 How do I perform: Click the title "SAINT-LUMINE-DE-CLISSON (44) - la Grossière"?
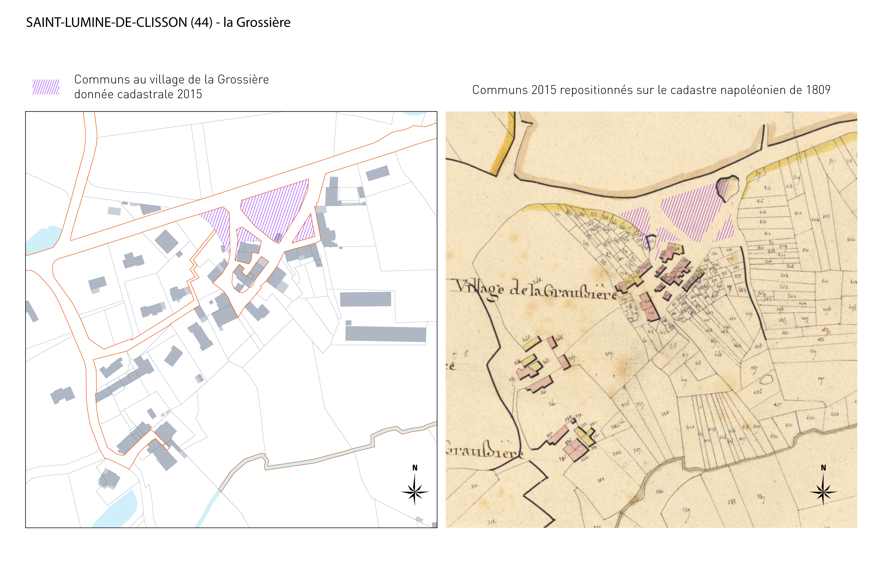coord(158,23)
